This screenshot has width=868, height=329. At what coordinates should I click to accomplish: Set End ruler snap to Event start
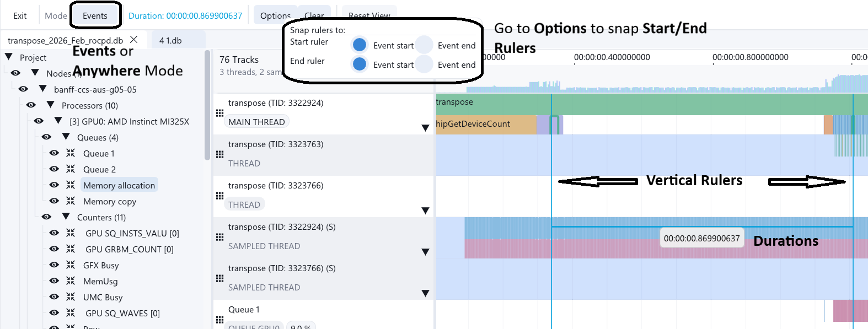[360, 64]
